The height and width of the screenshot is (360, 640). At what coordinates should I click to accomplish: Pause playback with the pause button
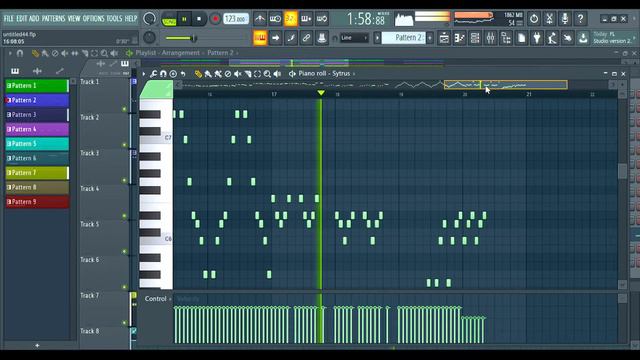click(x=184, y=19)
